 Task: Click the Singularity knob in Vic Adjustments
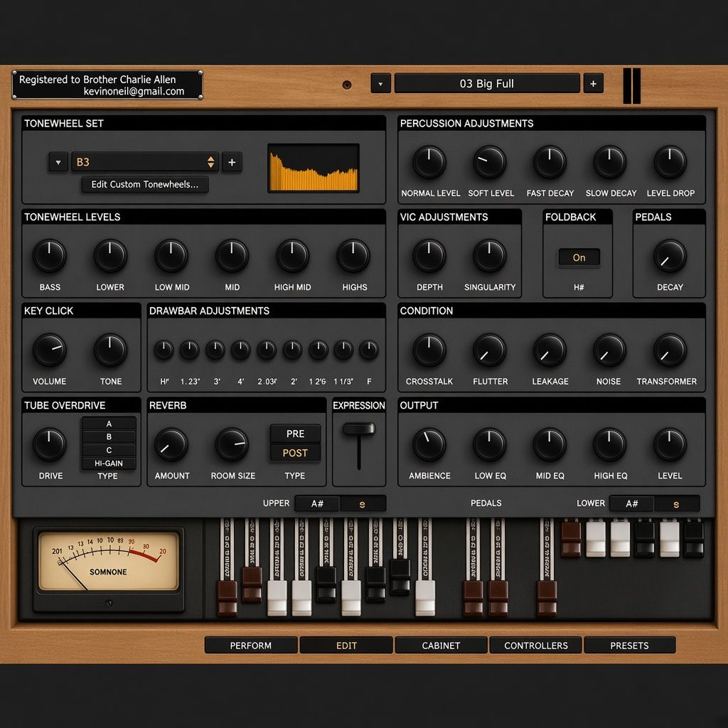(489, 256)
